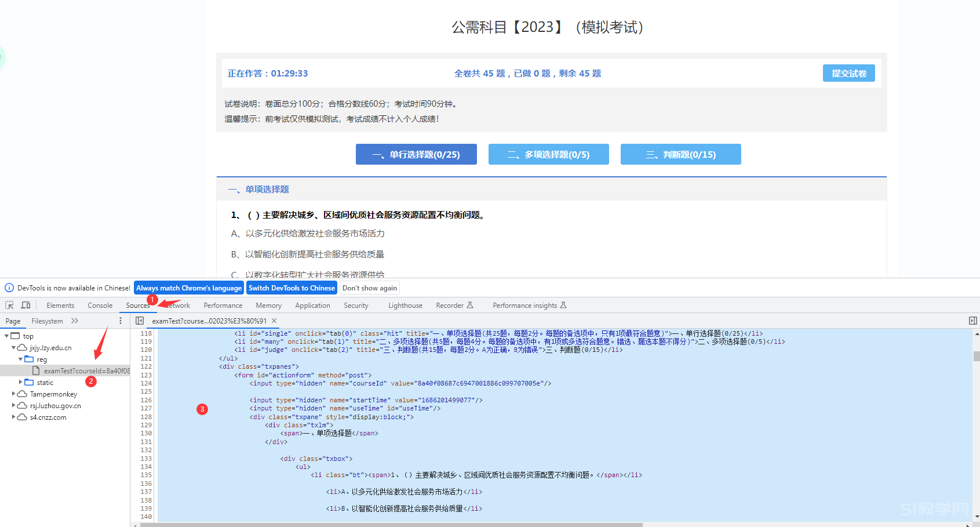Open the navigator three-dot menu
Viewport: 980px width, 527px height.
[x=120, y=321]
